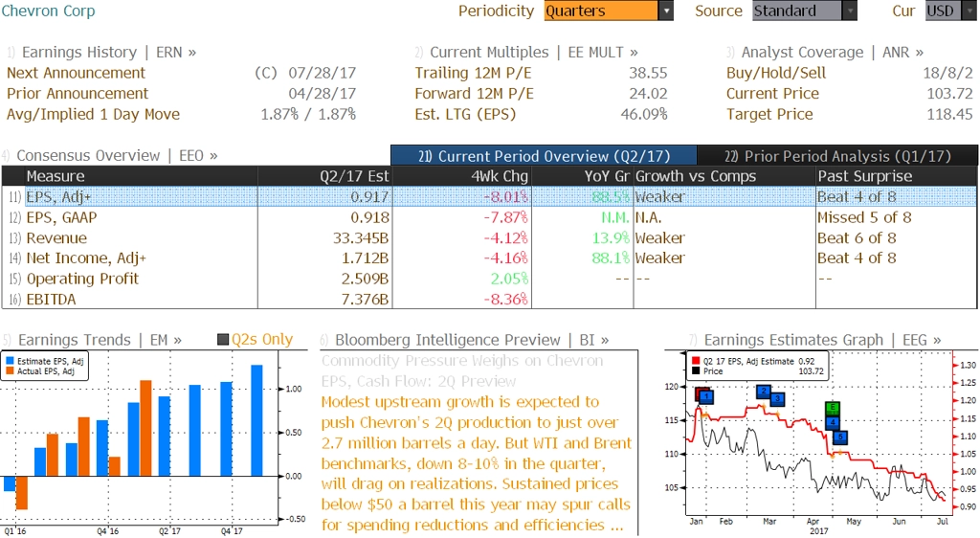The image size is (980, 538).
Task: Click Revenue estimate 33.345B
Action: (361, 238)
